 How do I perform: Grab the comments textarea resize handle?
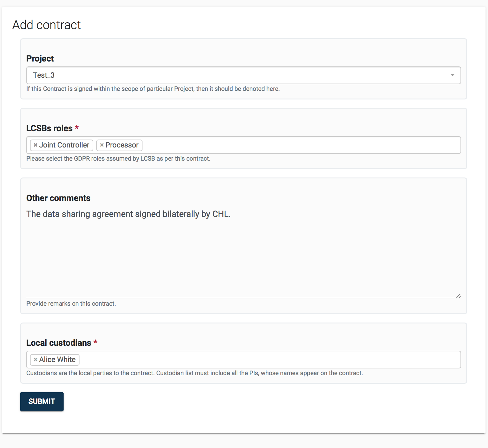tap(458, 296)
